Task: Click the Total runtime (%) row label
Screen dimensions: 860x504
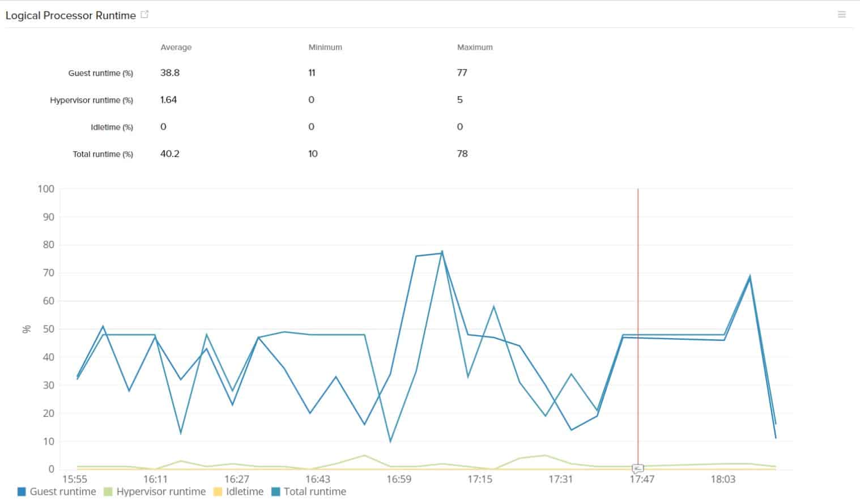Action: (103, 154)
